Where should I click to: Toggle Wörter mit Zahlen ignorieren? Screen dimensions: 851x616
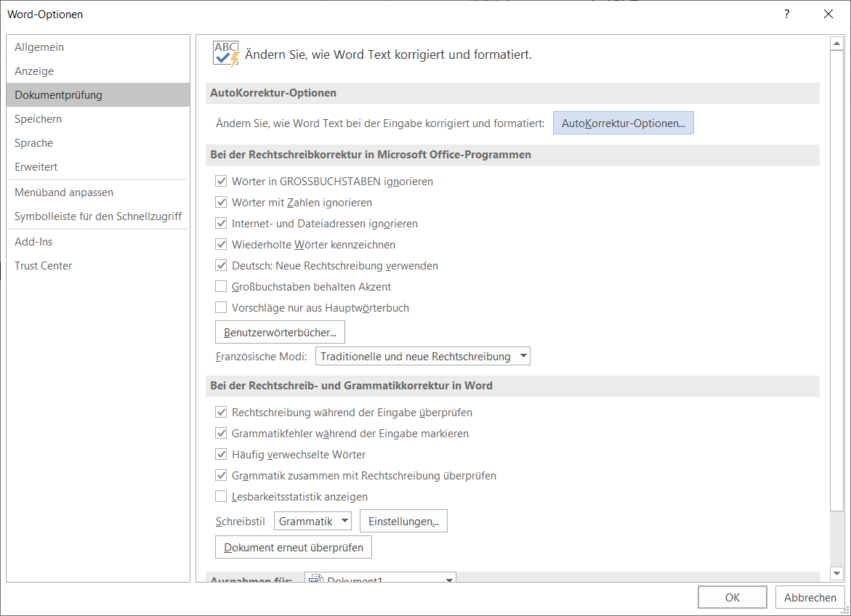click(221, 203)
